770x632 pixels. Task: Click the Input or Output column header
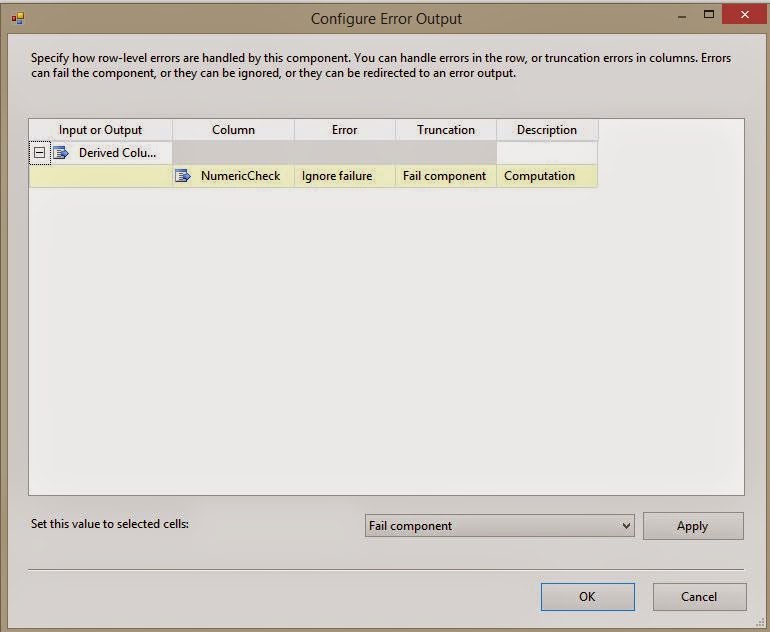click(100, 130)
